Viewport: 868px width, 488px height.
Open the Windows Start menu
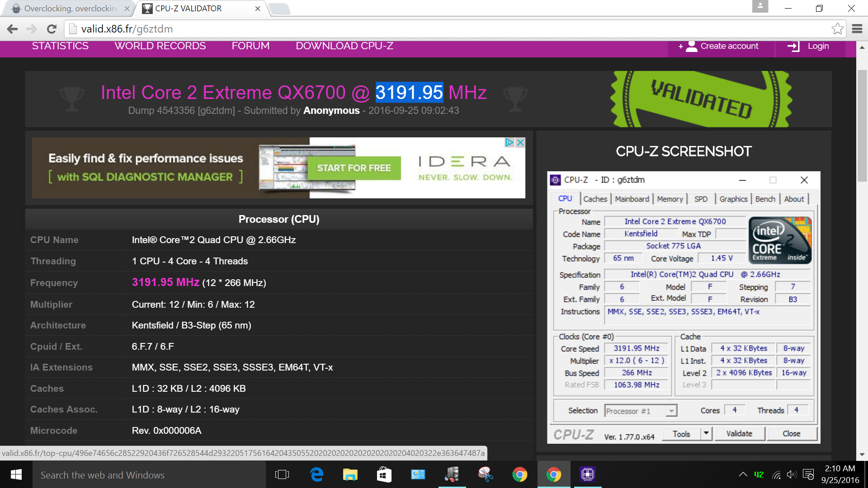[x=16, y=474]
